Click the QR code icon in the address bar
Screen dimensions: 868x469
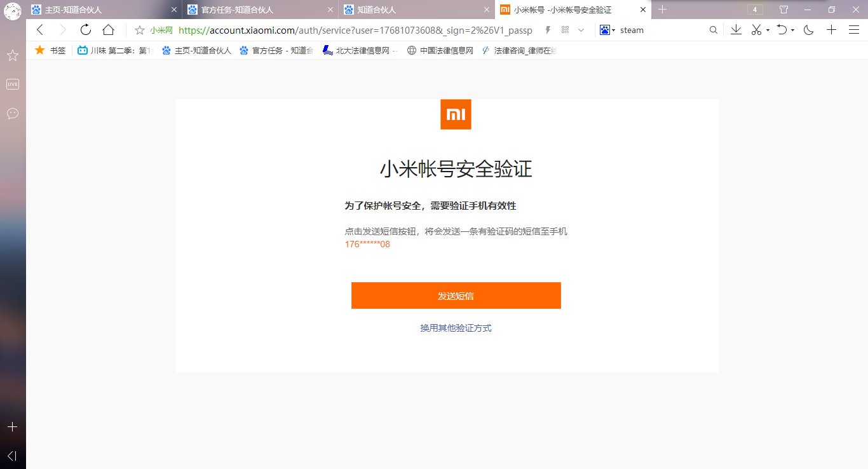tap(564, 29)
